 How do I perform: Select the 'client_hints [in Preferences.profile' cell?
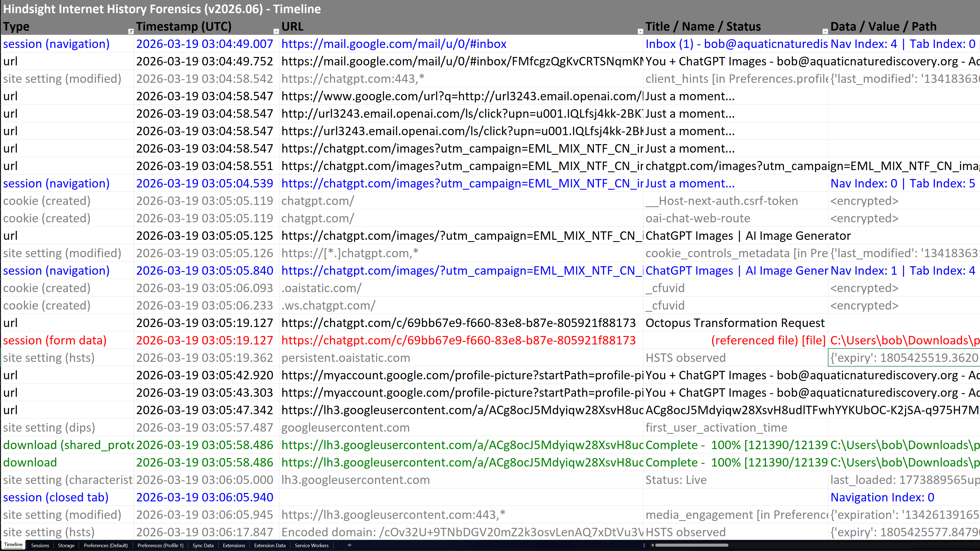[736, 79]
